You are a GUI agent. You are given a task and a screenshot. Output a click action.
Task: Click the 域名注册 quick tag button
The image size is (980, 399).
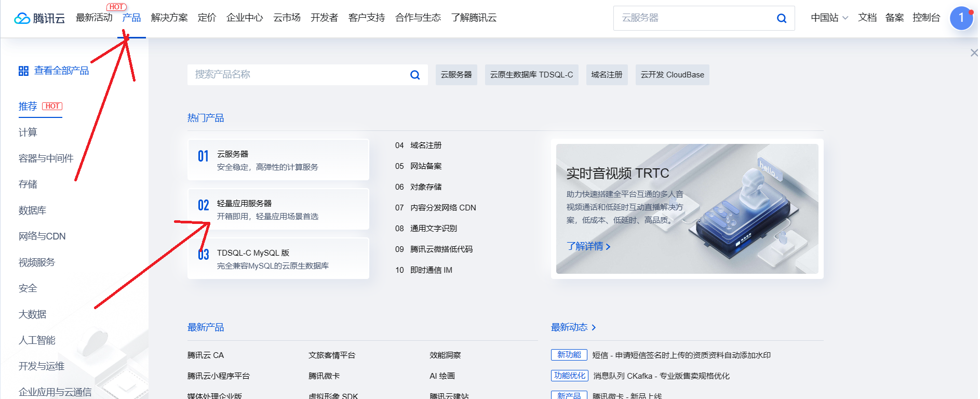607,75
